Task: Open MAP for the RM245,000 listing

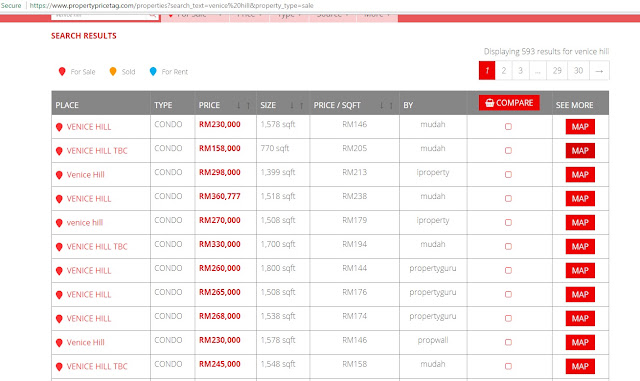Action: coord(580,366)
